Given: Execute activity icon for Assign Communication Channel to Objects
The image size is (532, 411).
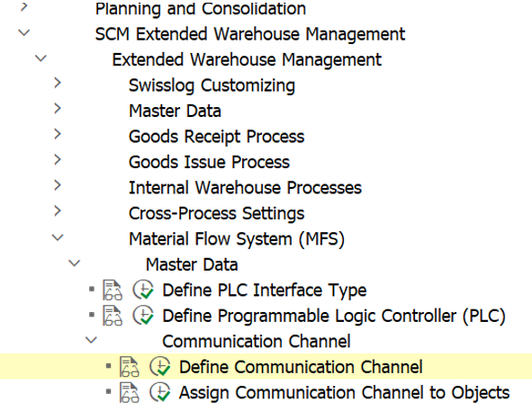Looking at the screenshot, I should (x=160, y=393).
